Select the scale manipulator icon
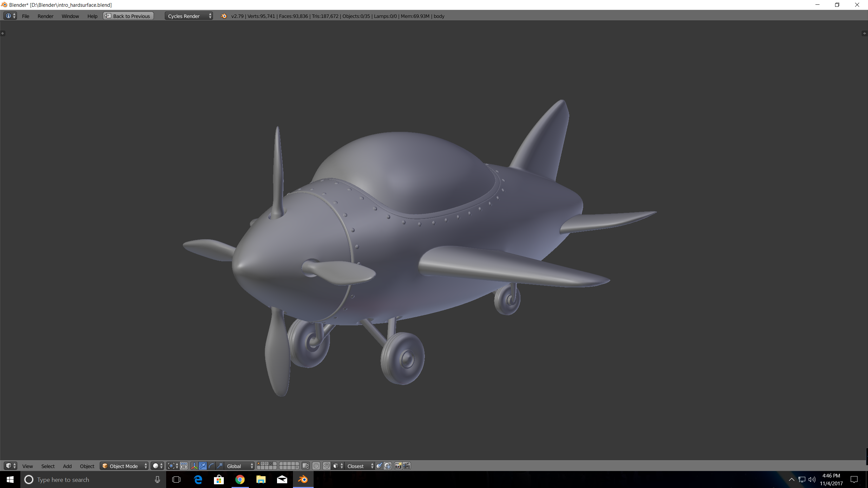The height and width of the screenshot is (488, 868). (x=220, y=466)
